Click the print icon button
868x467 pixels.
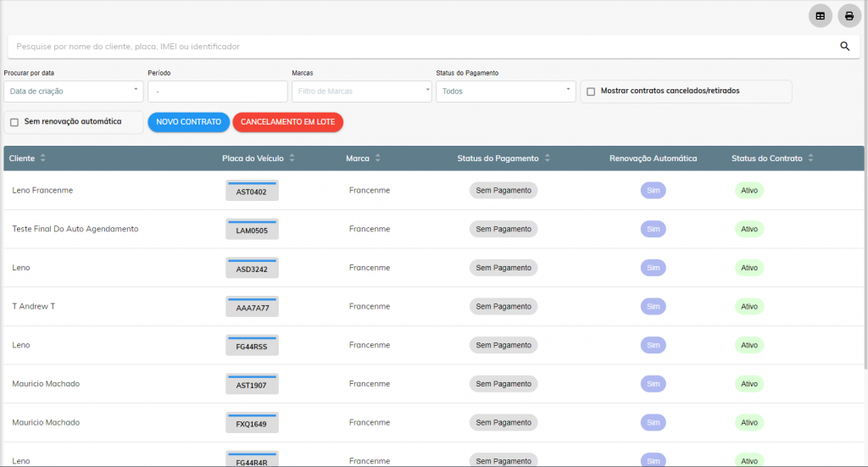coord(849,16)
